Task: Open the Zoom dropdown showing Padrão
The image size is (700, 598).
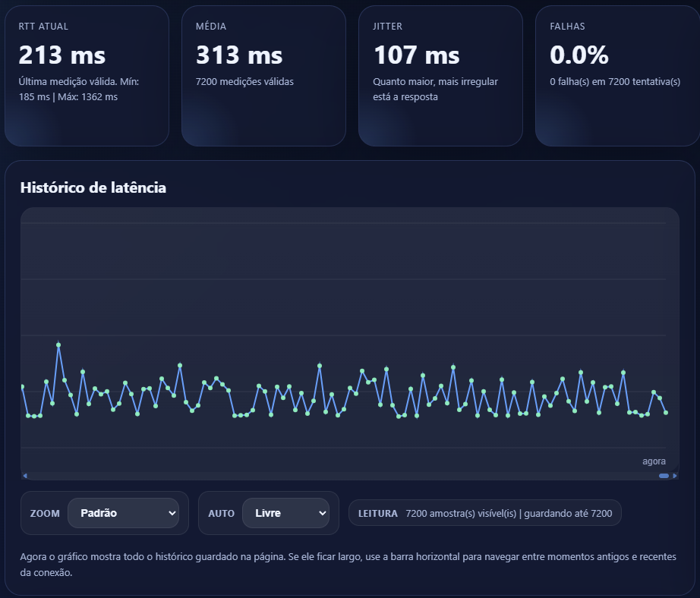Action: (123, 513)
